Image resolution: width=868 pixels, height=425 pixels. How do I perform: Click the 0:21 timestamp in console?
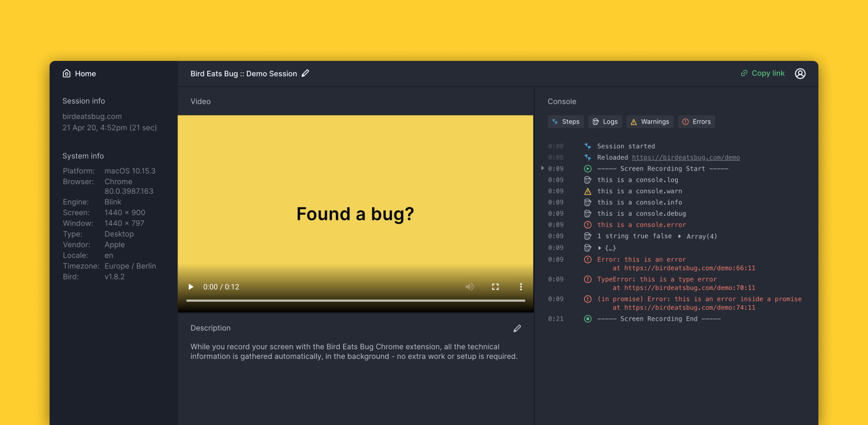pos(556,319)
